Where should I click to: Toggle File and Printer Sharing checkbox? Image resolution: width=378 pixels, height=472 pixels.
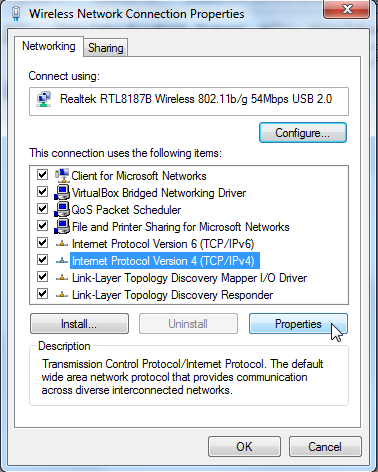click(42, 226)
